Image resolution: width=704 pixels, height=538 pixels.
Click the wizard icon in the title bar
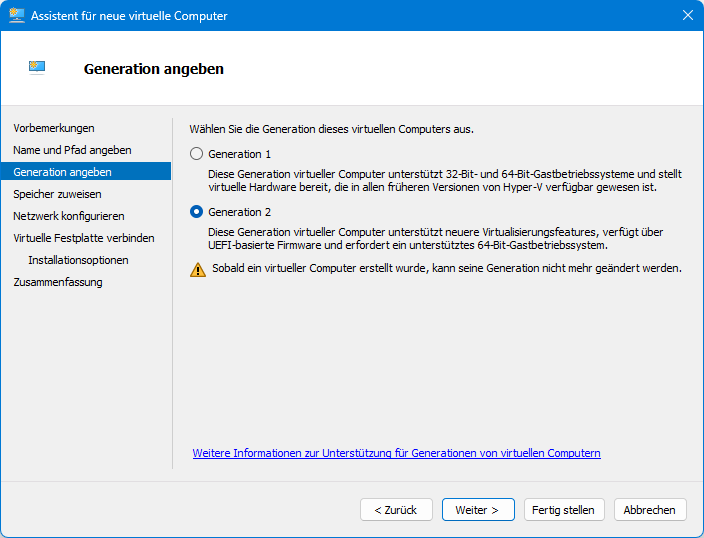17,16
